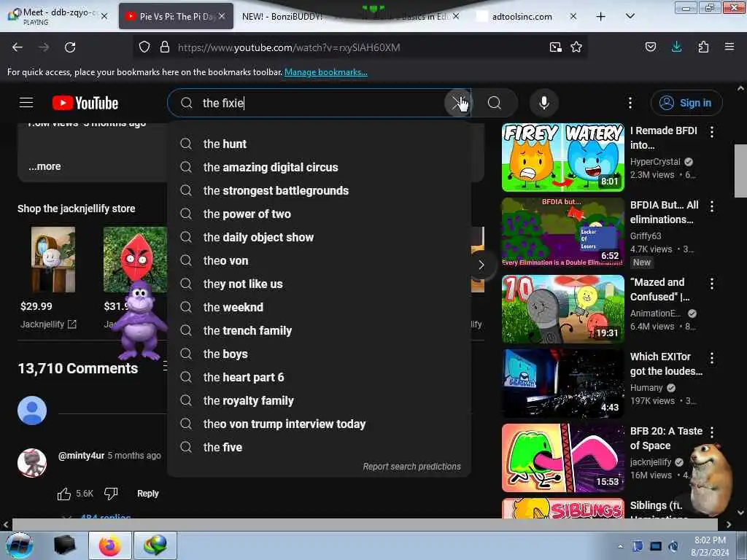
Task: Show Firefox downloads panel
Action: (676, 47)
